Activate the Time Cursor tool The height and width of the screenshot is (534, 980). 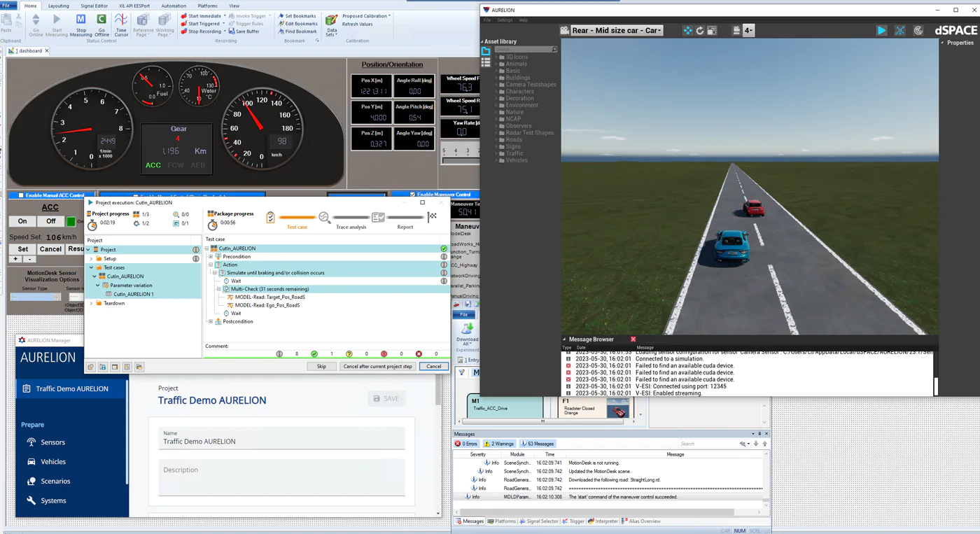(x=121, y=24)
